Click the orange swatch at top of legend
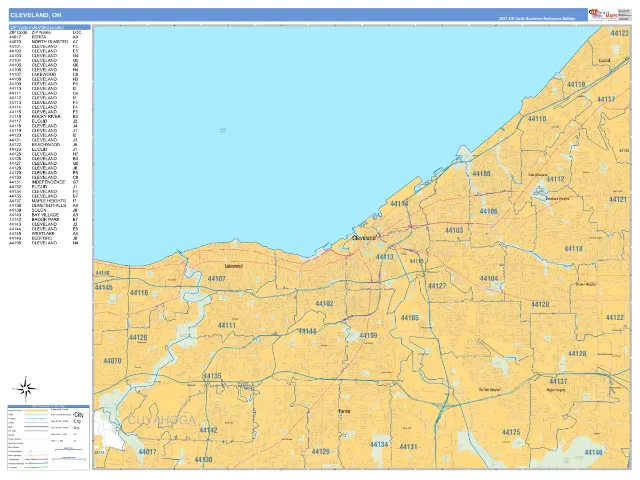Viewport: 640px width, 480px height. [36, 410]
